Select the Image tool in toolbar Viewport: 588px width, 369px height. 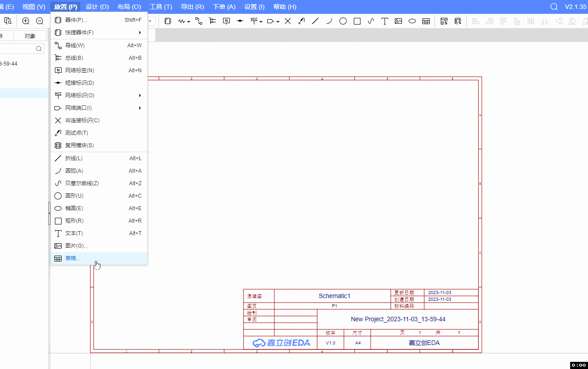(x=398, y=21)
